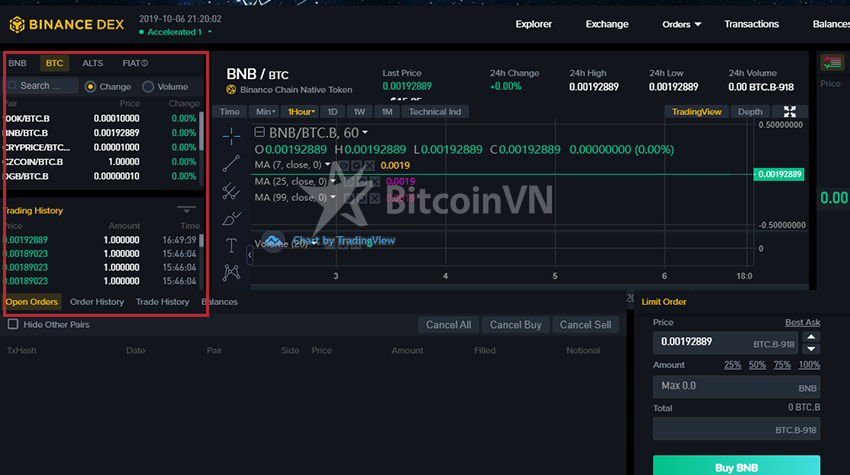Select the pitchfork drawing tool
Screen dimensions: 850x475
click(x=231, y=191)
